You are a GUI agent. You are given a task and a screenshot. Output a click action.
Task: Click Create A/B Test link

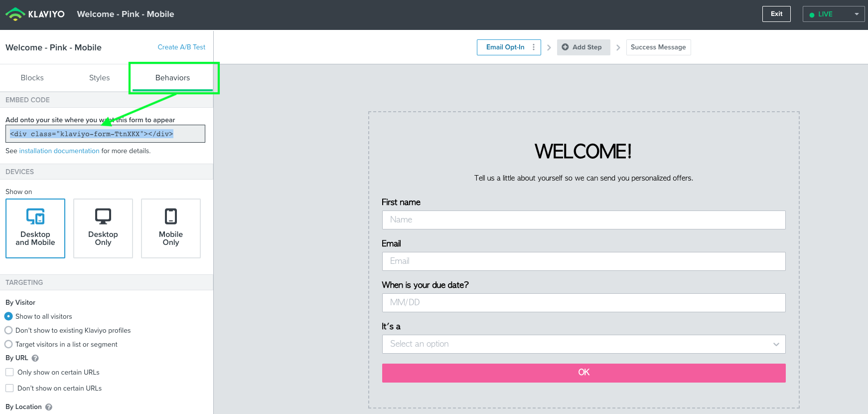(x=181, y=47)
